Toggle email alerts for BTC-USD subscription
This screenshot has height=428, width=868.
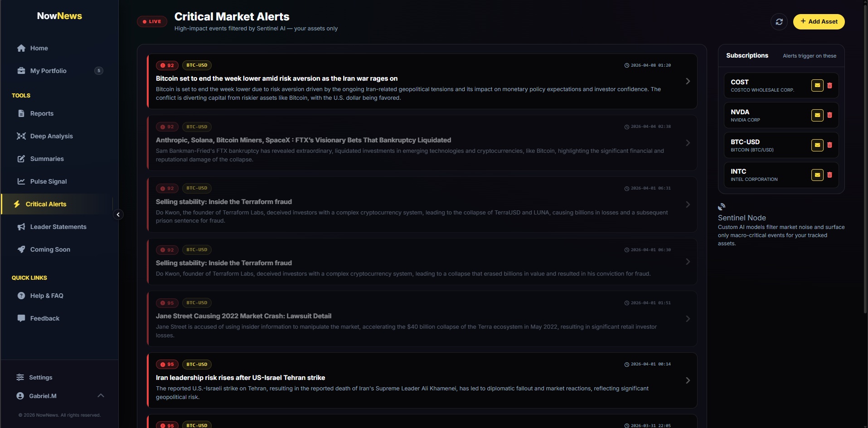pyautogui.click(x=817, y=145)
